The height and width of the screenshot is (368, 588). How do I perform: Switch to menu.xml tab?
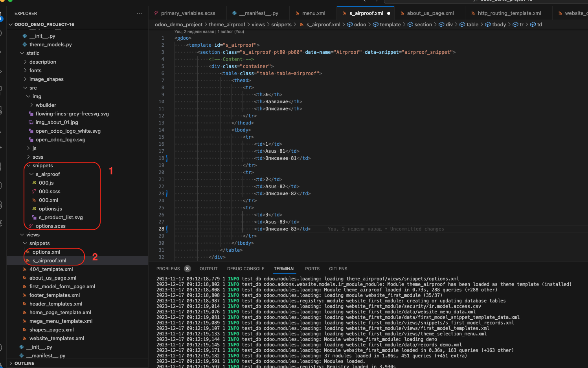pos(313,13)
